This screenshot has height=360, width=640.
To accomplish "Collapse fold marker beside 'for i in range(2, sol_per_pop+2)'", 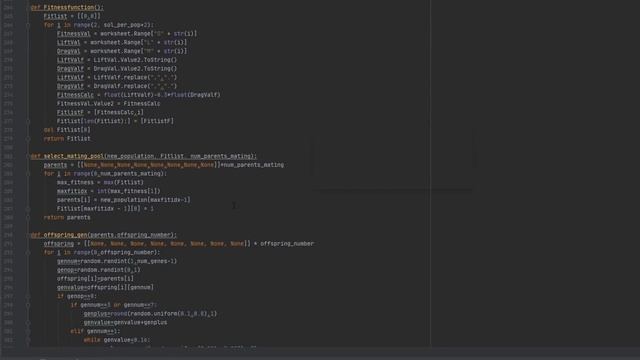I will (x=28, y=25).
